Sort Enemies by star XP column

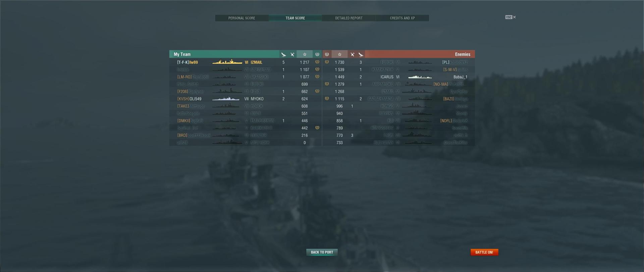340,54
